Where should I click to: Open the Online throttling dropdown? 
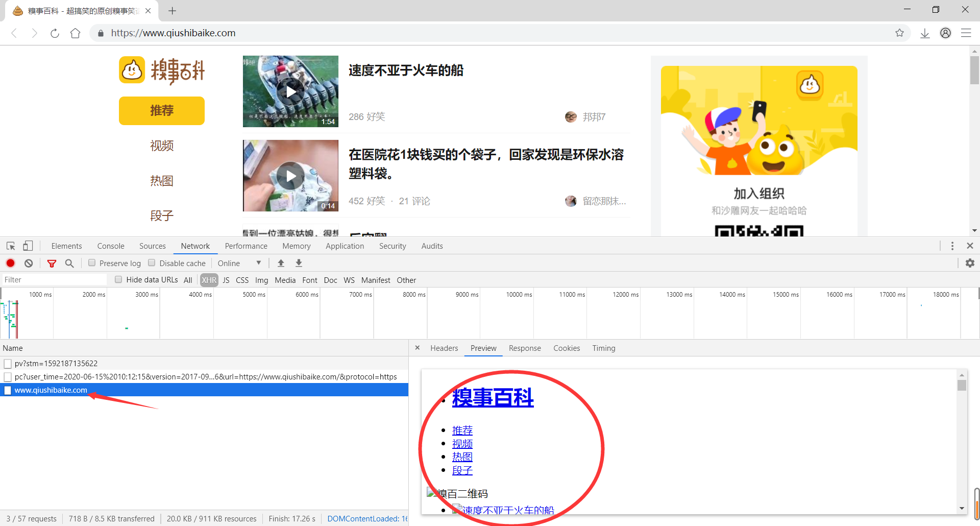[239, 263]
